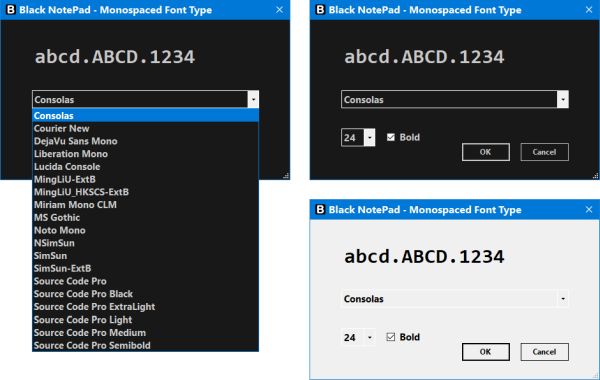600x380 pixels.
Task: Select MingLiU-ExtB font entry
Action: (145, 179)
